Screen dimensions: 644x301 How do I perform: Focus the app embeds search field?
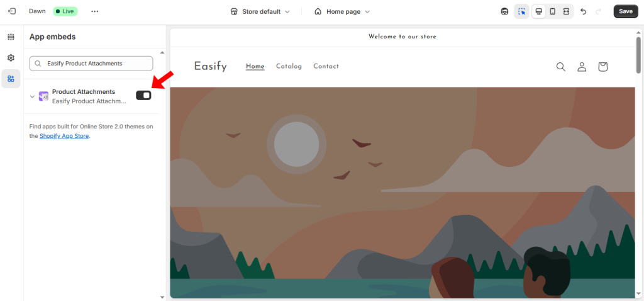[91, 64]
